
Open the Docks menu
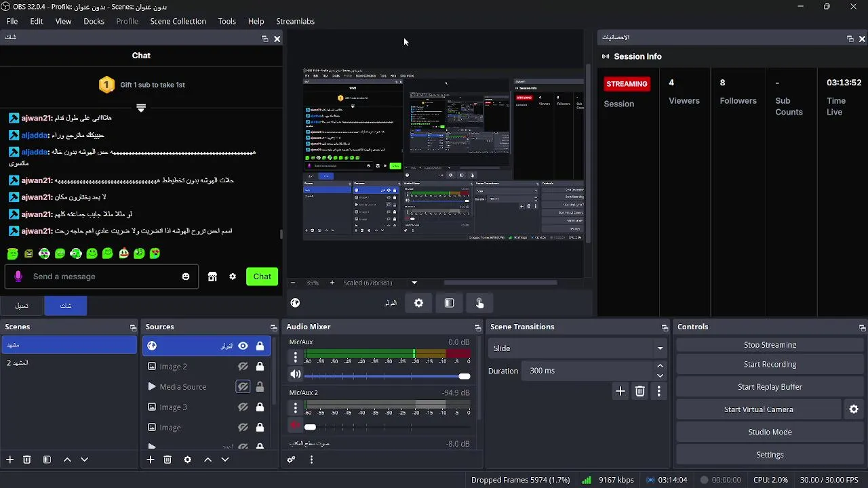[94, 21]
